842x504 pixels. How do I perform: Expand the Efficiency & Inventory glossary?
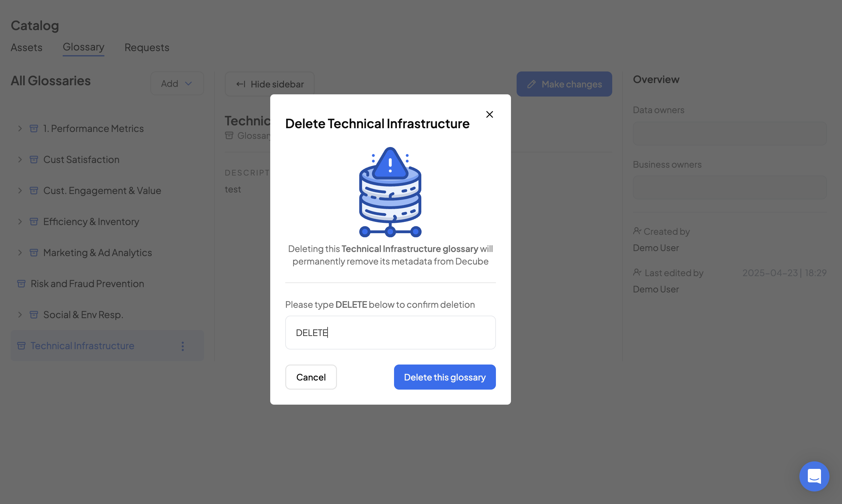(20, 221)
